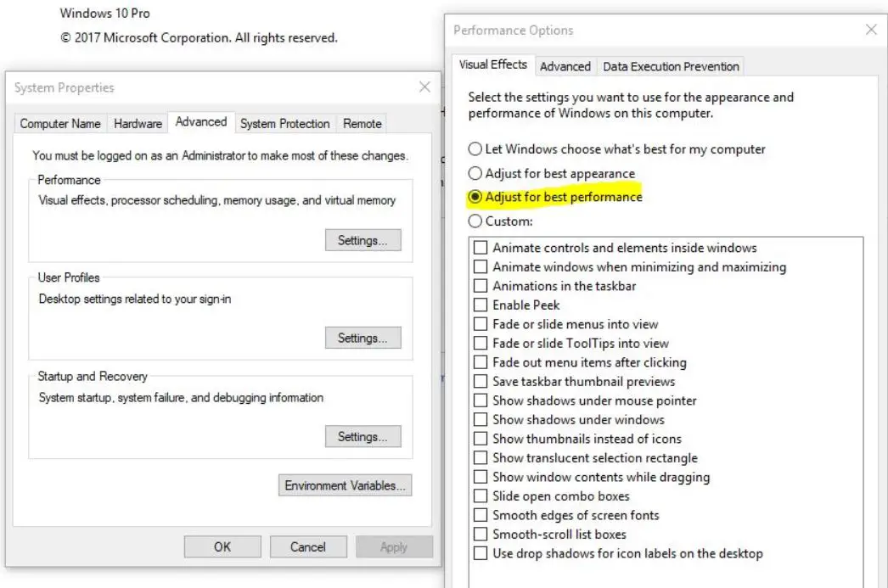Click the Environment Variables button
888x588 pixels.
click(x=345, y=485)
